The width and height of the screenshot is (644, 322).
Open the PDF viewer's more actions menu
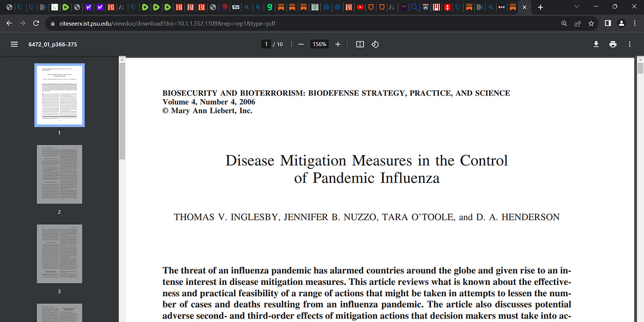click(x=629, y=44)
